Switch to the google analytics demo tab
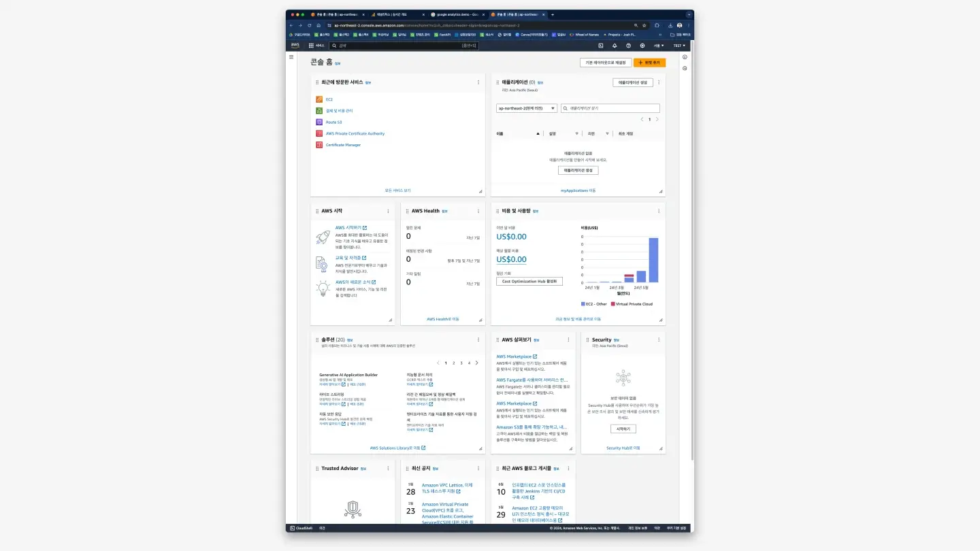The image size is (980, 551). tap(457, 14)
